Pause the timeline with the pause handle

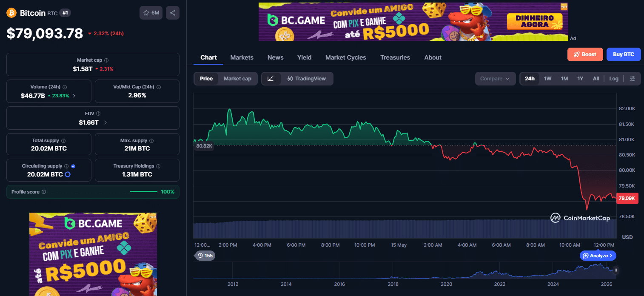tap(616, 270)
